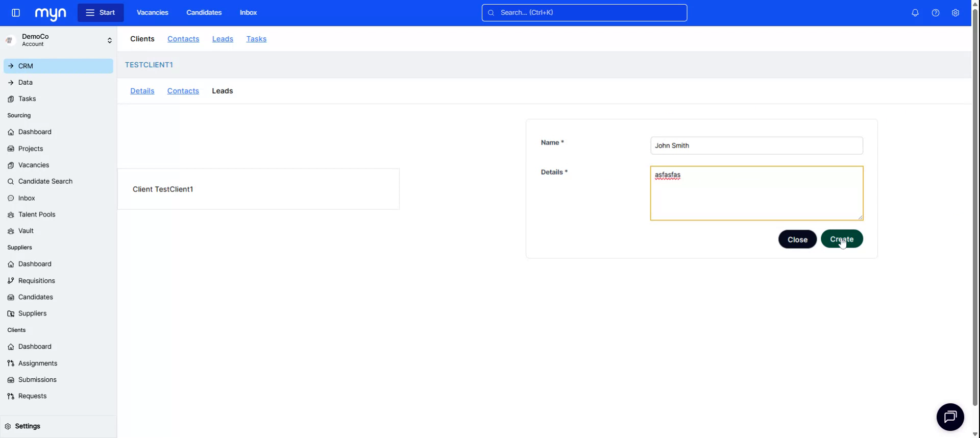Click the Create button
The height and width of the screenshot is (438, 980).
coord(841,239)
